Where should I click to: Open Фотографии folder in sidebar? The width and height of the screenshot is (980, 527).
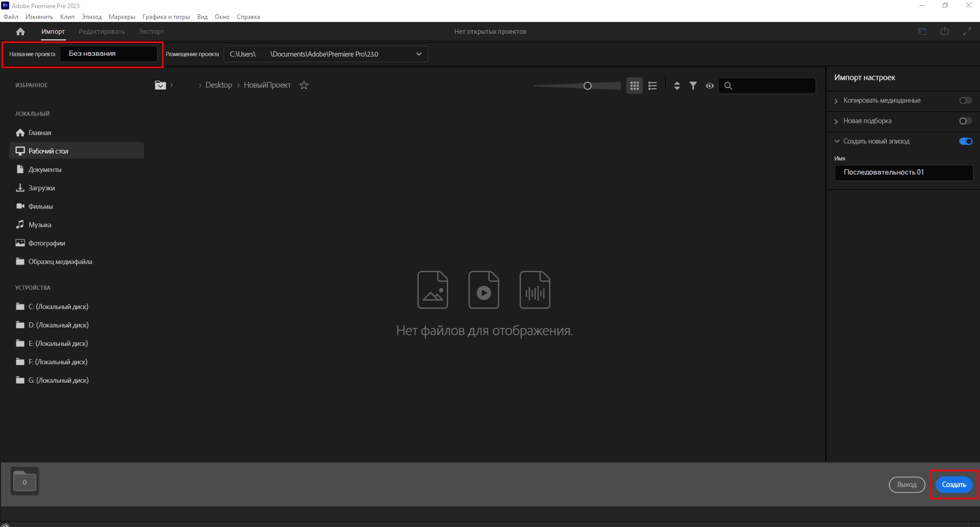[x=77, y=243]
